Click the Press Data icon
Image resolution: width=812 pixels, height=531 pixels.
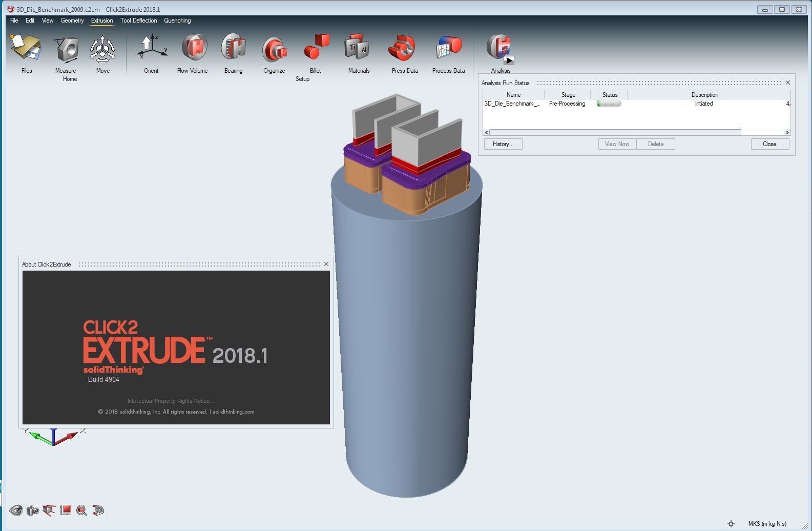[x=402, y=48]
